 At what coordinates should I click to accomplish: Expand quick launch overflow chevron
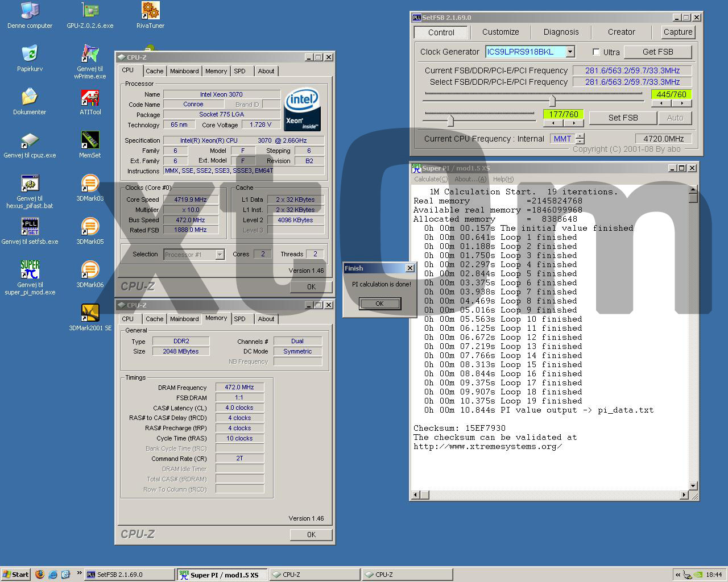[78, 573]
